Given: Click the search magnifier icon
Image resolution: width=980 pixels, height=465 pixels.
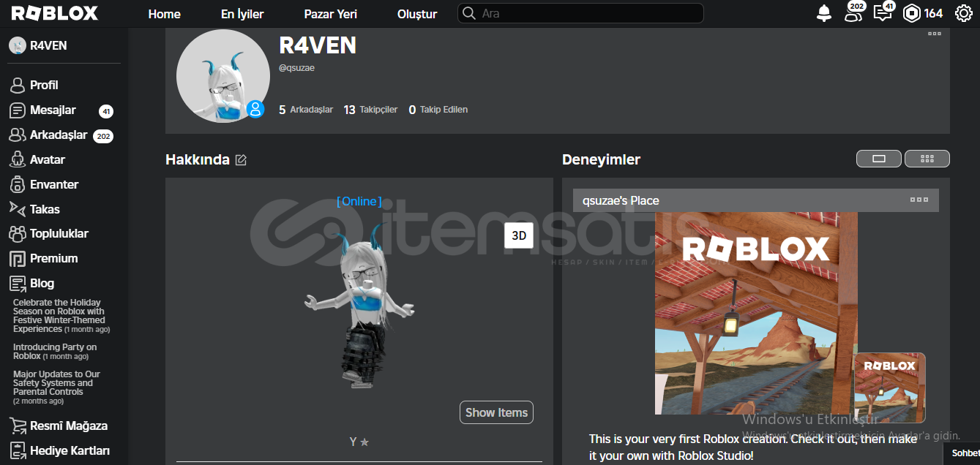Looking at the screenshot, I should (469, 13).
